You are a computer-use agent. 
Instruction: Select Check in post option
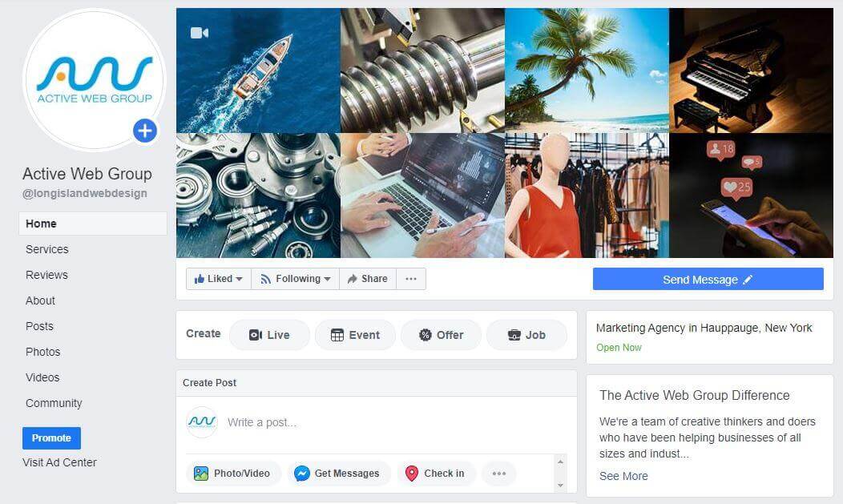click(436, 474)
